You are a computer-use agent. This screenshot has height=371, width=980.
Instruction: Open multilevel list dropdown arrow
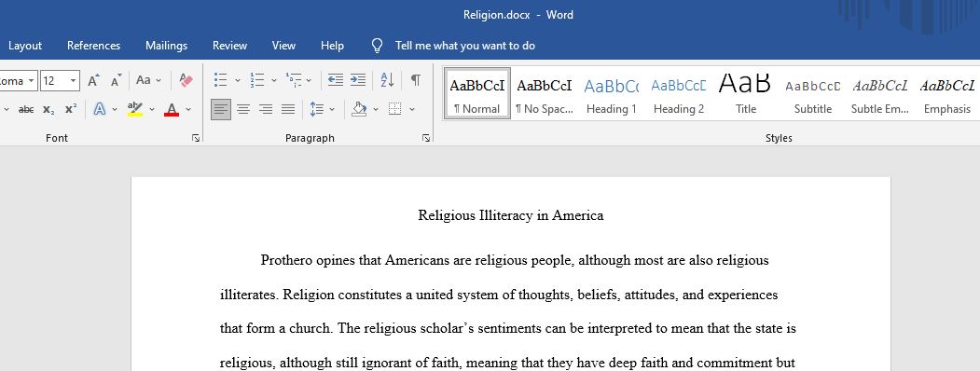[309, 80]
